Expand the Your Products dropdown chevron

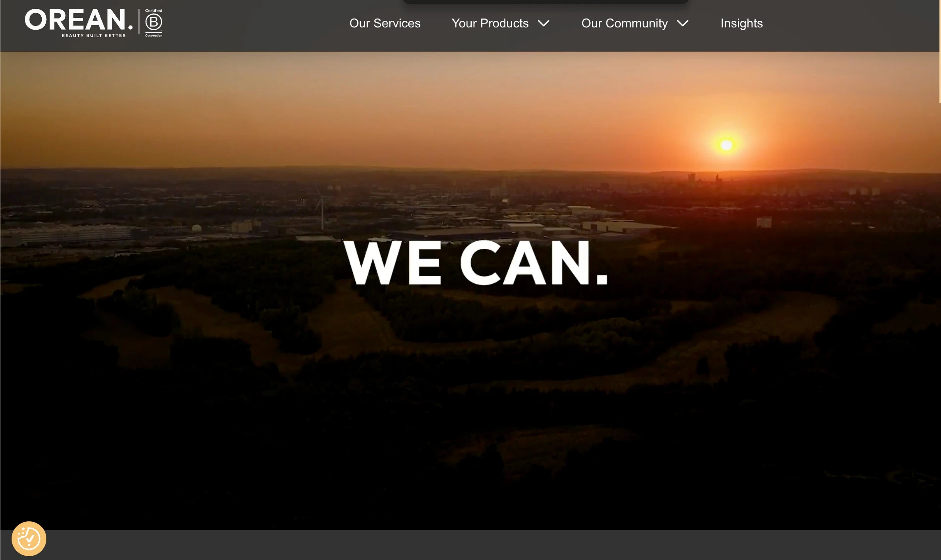[x=544, y=23]
